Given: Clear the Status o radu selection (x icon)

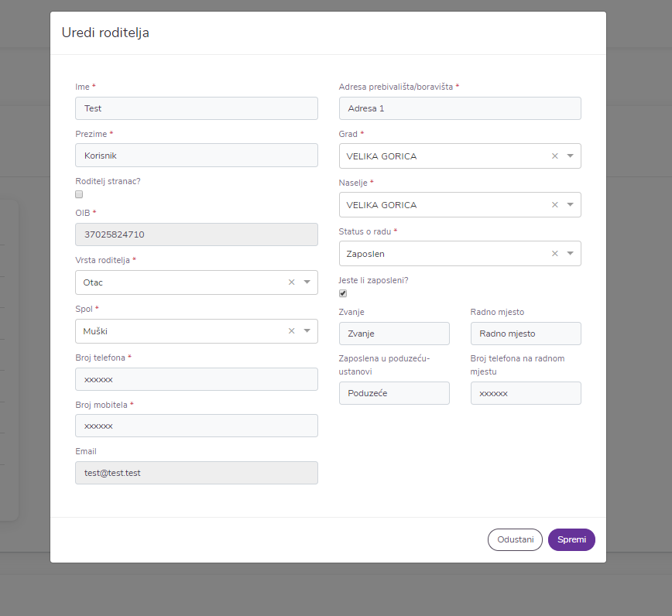Looking at the screenshot, I should tap(554, 254).
